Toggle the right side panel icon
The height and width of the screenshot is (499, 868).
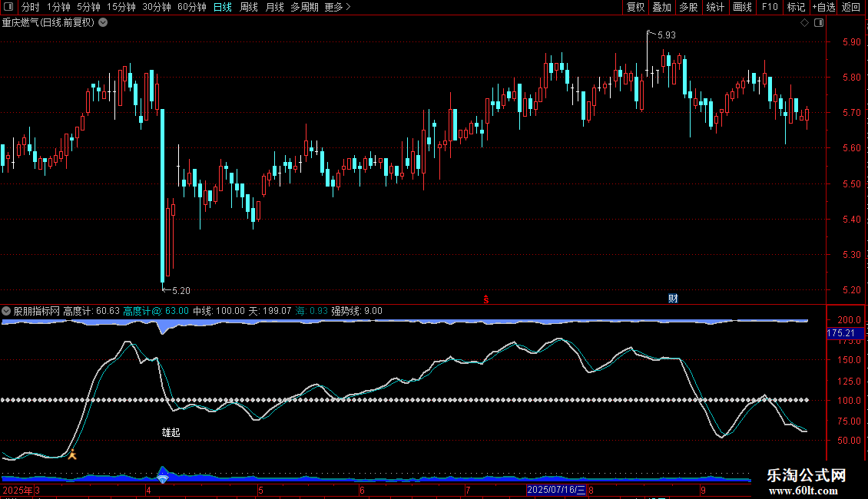click(x=819, y=22)
